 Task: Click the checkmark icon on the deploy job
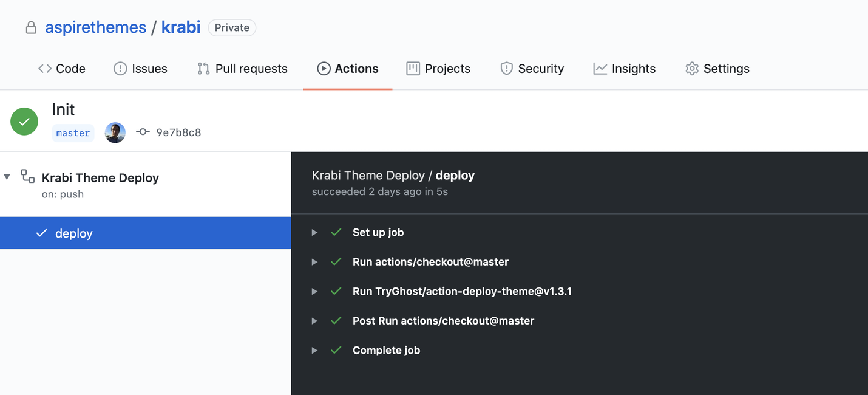41,233
